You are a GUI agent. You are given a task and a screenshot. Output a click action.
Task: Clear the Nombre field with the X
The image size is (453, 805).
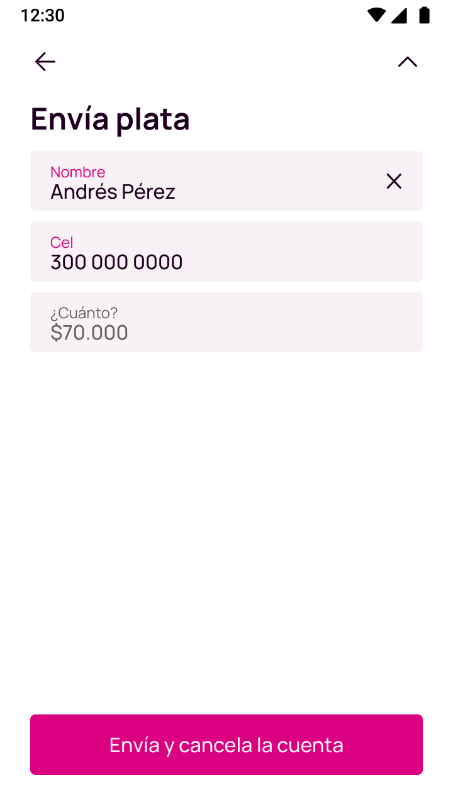pyautogui.click(x=394, y=181)
